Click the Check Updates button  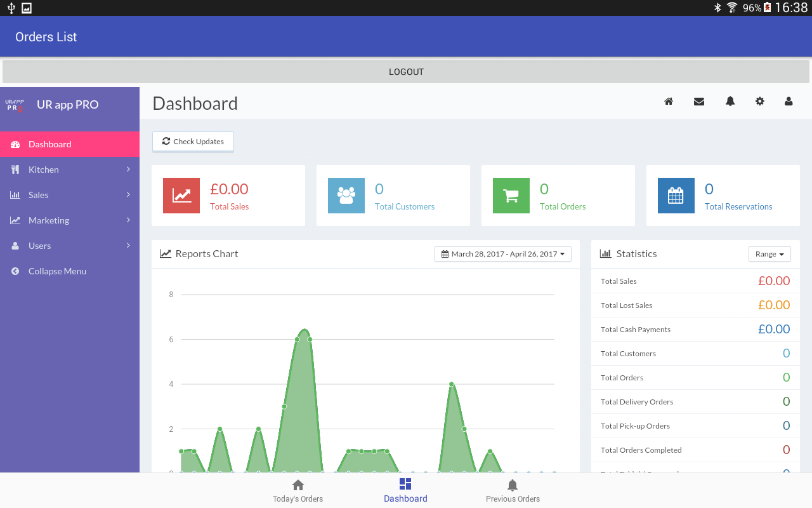tap(193, 142)
